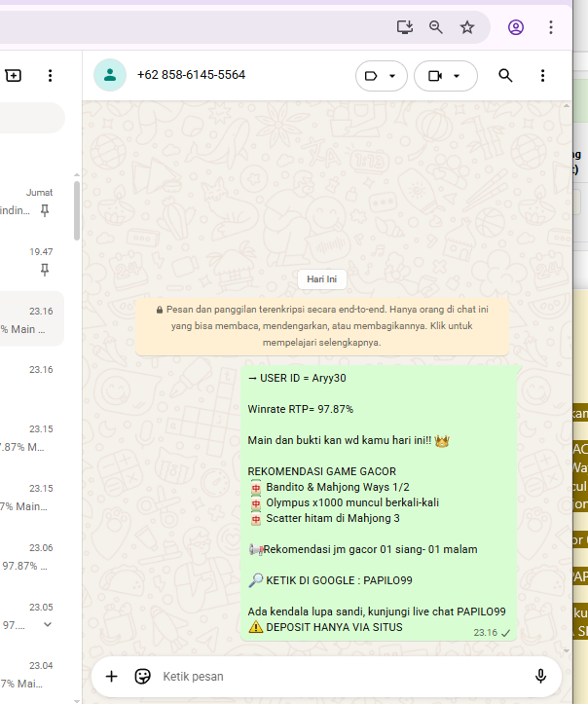Open the chat timestamped 23.06
This screenshot has height=704, width=588.
(32, 557)
